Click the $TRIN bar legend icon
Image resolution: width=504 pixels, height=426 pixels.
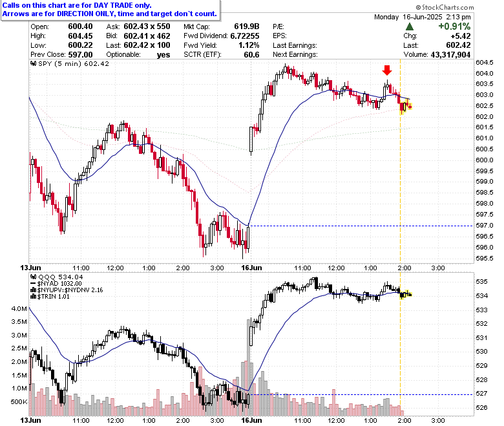click(x=33, y=297)
